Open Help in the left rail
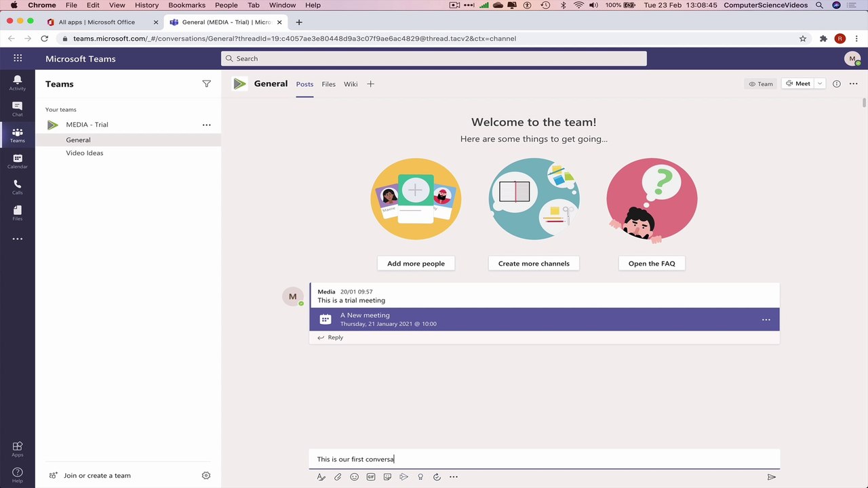This screenshot has width=868, height=488. (18, 474)
